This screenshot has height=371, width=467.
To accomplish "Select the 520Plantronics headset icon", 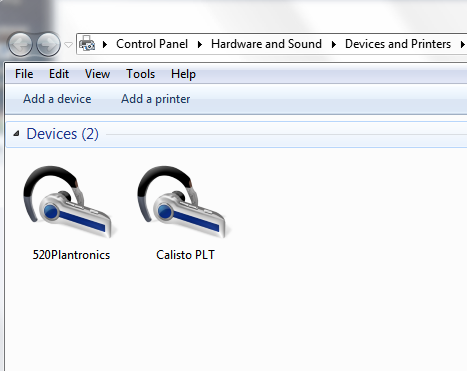I will pos(70,202).
